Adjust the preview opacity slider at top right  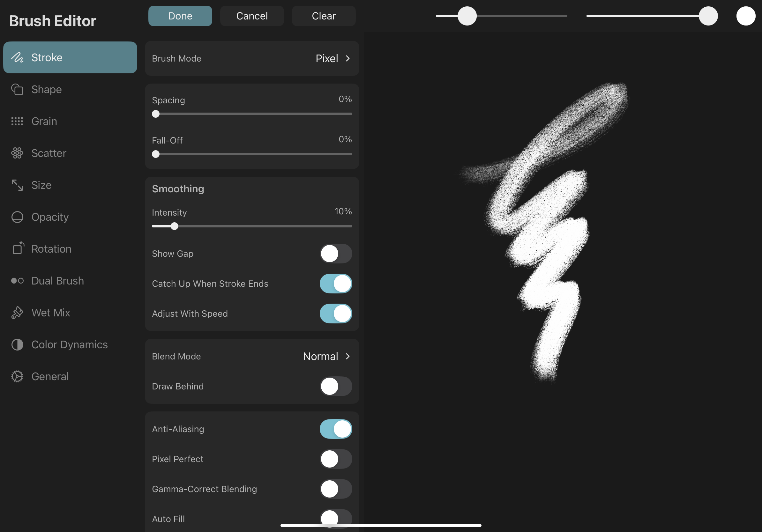point(652,16)
